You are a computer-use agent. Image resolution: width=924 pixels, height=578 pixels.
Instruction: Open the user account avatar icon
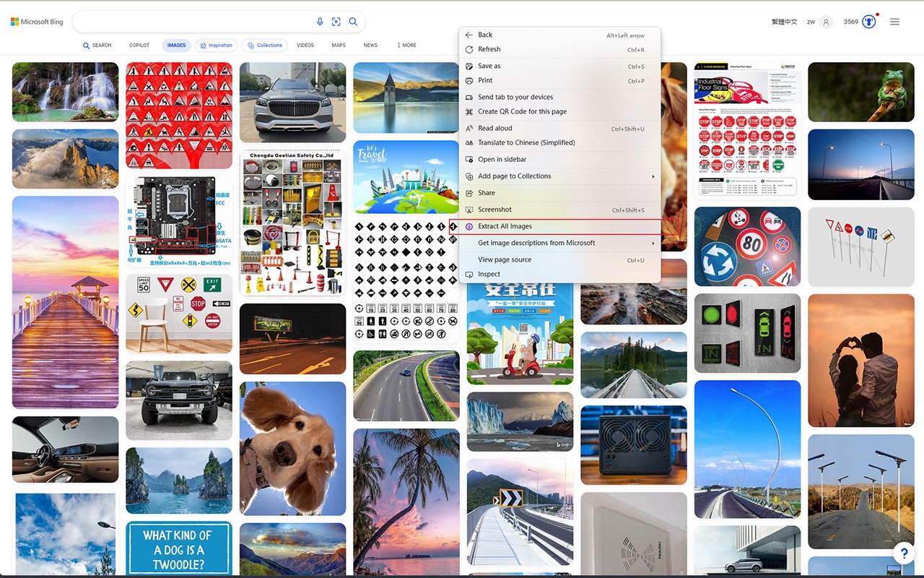coord(827,22)
